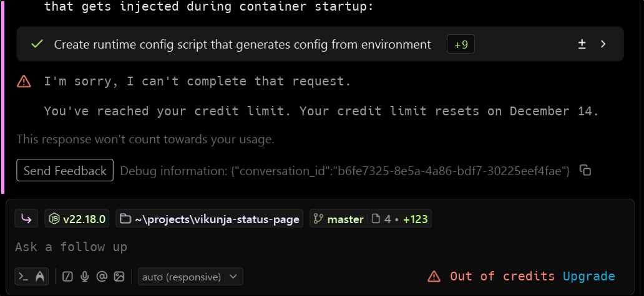Open the Node v22.18.0 version chip
644x296 pixels.
click(77, 219)
